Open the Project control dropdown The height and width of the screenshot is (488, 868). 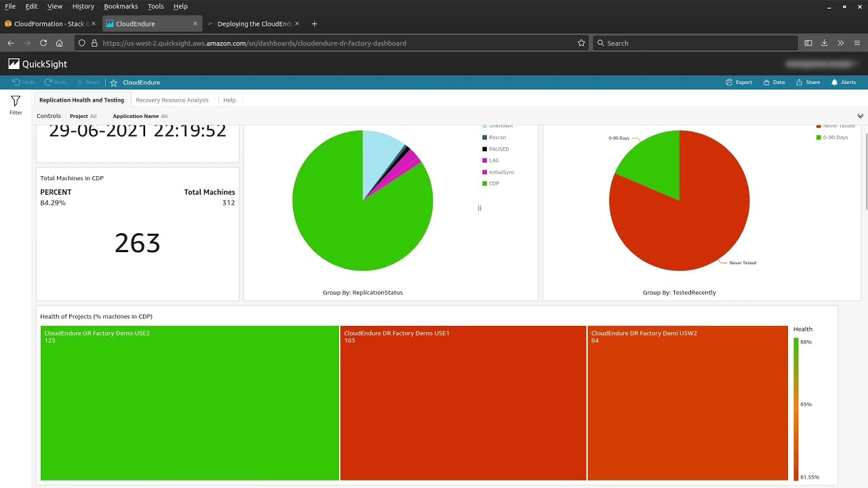click(83, 116)
